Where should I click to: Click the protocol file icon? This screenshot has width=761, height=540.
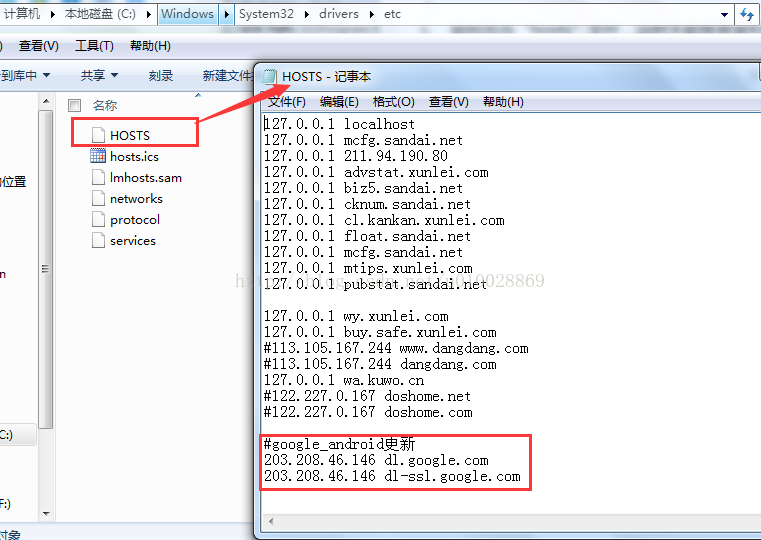tap(99, 219)
